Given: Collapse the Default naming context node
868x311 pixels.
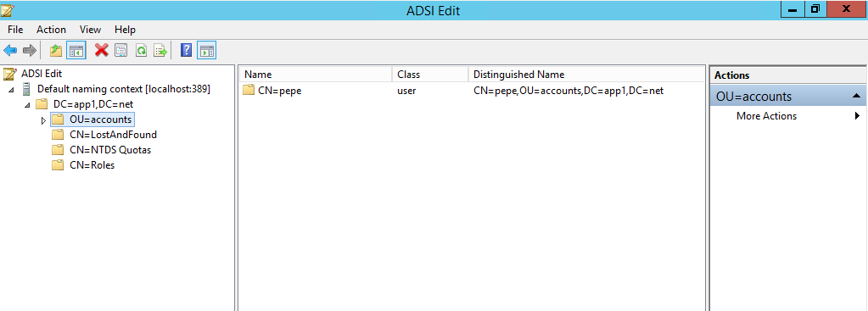Looking at the screenshot, I should tap(11, 90).
